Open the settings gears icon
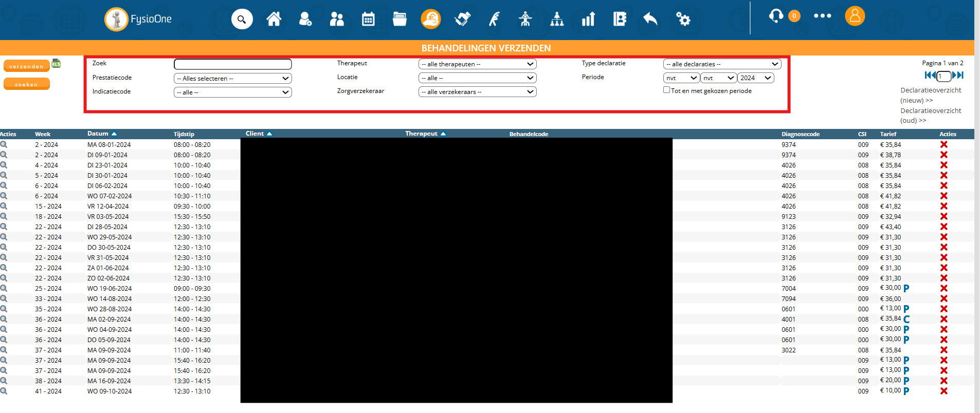This screenshot has height=413, width=980. (x=683, y=20)
